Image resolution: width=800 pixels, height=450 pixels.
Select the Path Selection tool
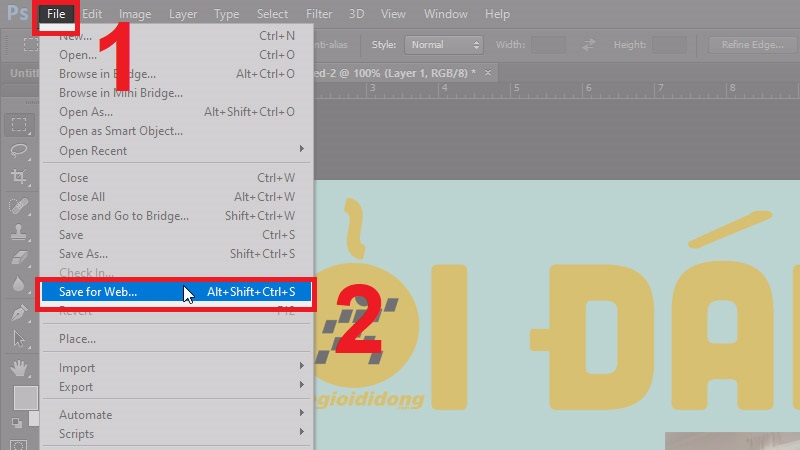[x=19, y=339]
